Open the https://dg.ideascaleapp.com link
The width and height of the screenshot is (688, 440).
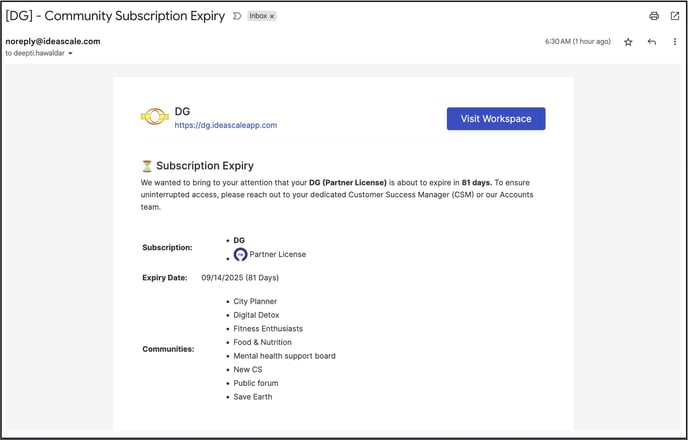[x=226, y=125]
